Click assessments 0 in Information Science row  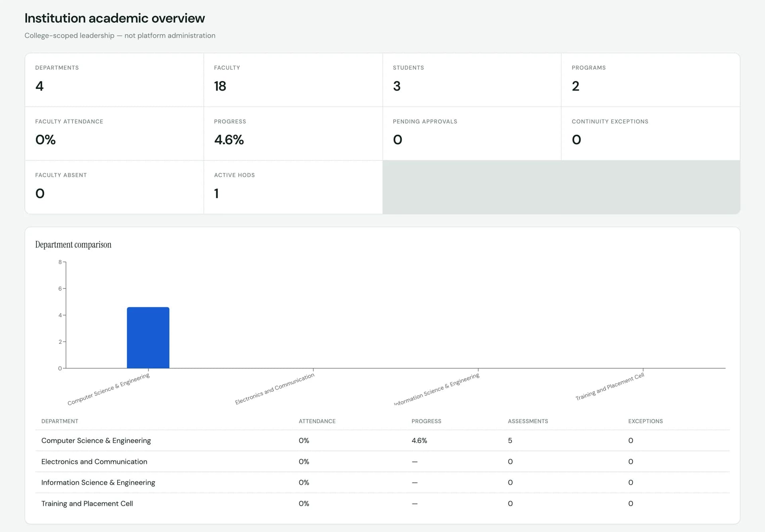(x=510, y=483)
